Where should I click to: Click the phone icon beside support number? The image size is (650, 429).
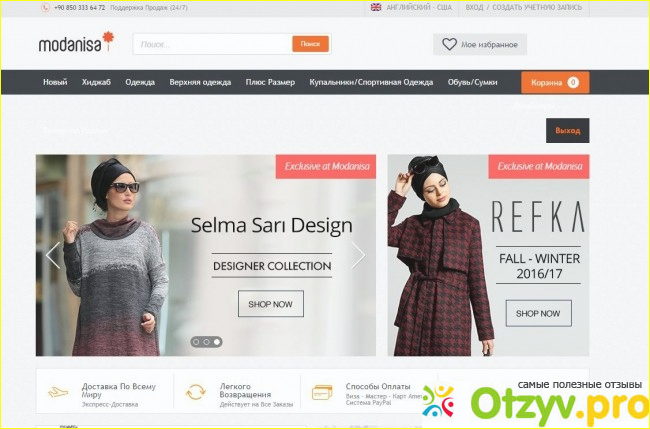pyautogui.click(x=45, y=8)
